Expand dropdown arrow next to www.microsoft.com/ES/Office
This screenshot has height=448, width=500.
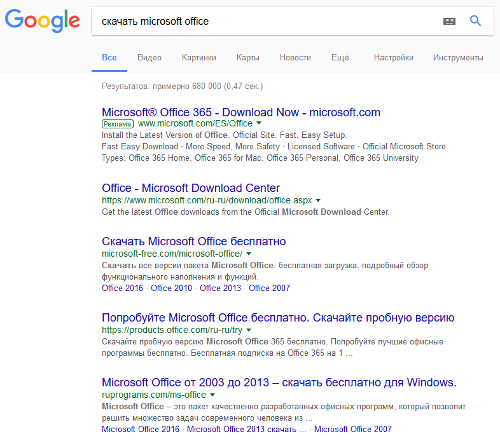(x=259, y=123)
